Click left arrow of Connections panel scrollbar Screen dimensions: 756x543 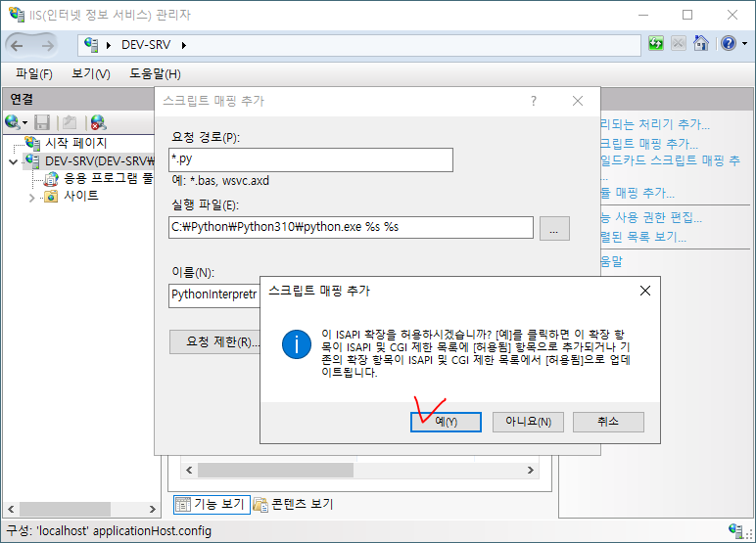pos(11,510)
